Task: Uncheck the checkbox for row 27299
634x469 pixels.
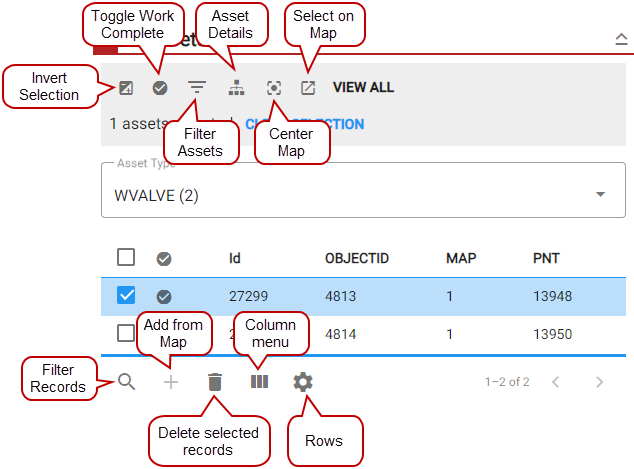Action: click(126, 295)
